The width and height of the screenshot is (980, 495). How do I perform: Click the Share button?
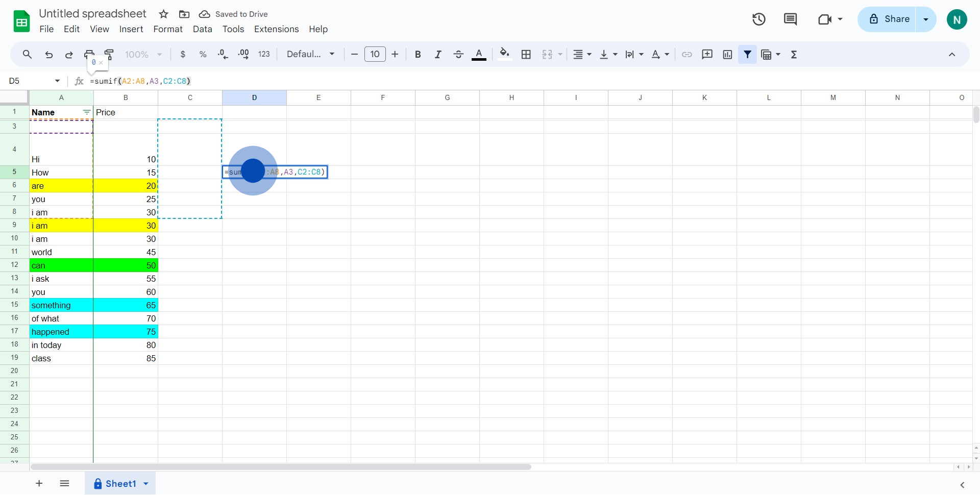point(887,19)
